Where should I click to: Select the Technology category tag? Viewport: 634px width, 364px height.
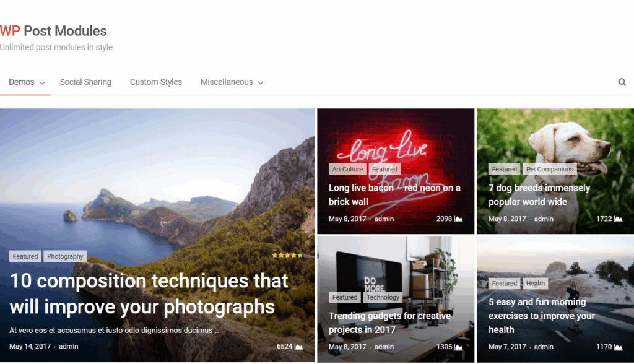(x=383, y=297)
